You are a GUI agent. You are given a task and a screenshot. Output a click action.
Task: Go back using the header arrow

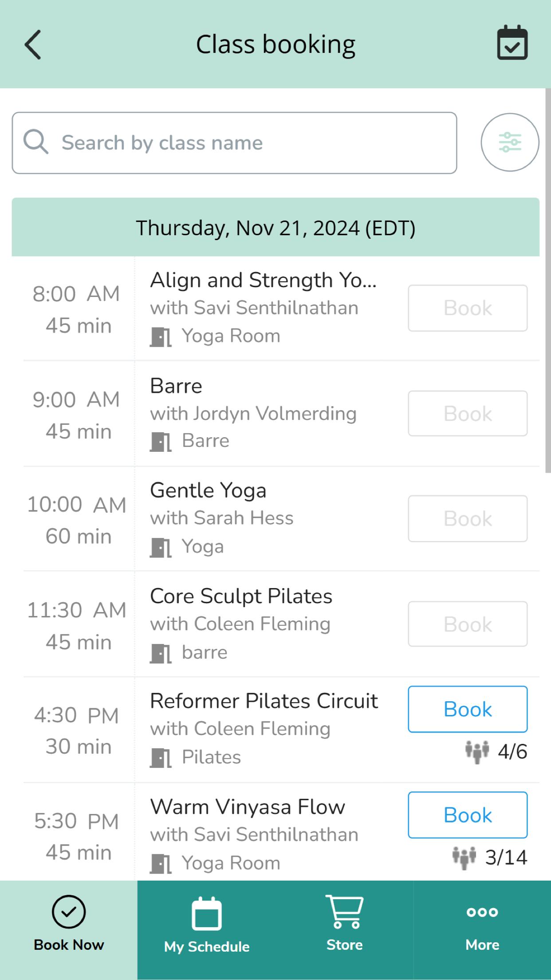pyautogui.click(x=33, y=44)
